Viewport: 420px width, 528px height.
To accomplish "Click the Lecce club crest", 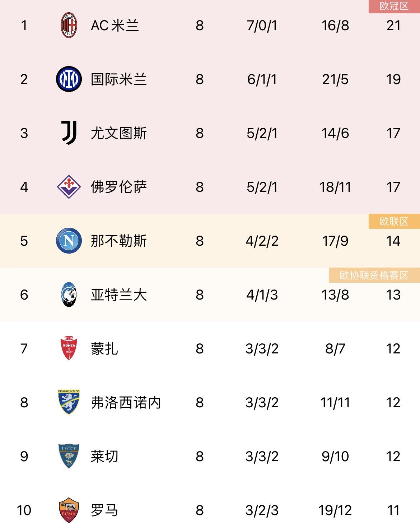I will [x=69, y=456].
